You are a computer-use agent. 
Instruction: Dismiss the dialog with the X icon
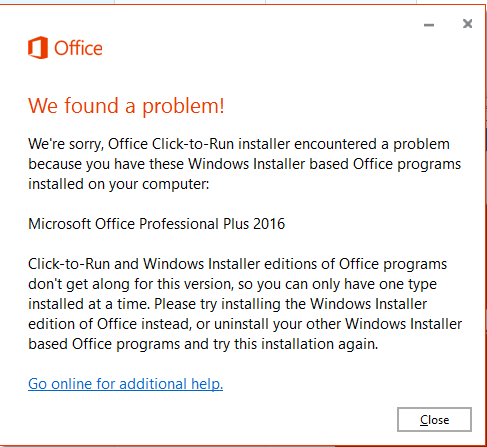[467, 24]
